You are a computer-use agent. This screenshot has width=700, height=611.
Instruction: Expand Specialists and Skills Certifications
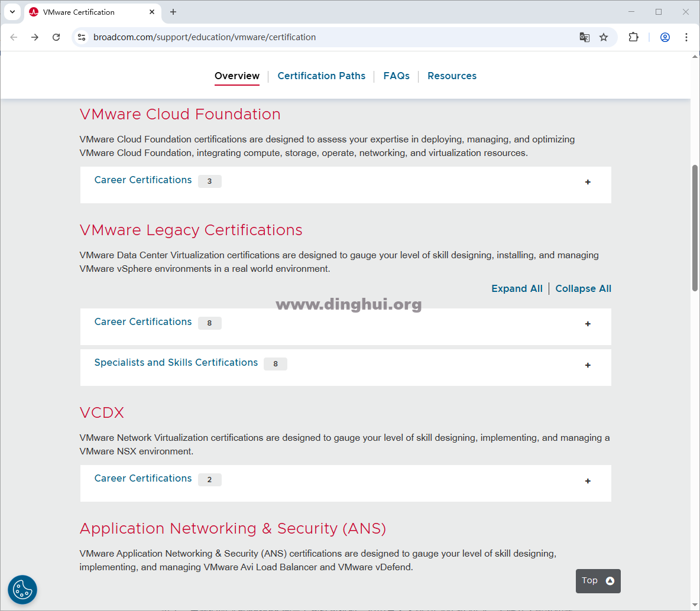(345, 368)
